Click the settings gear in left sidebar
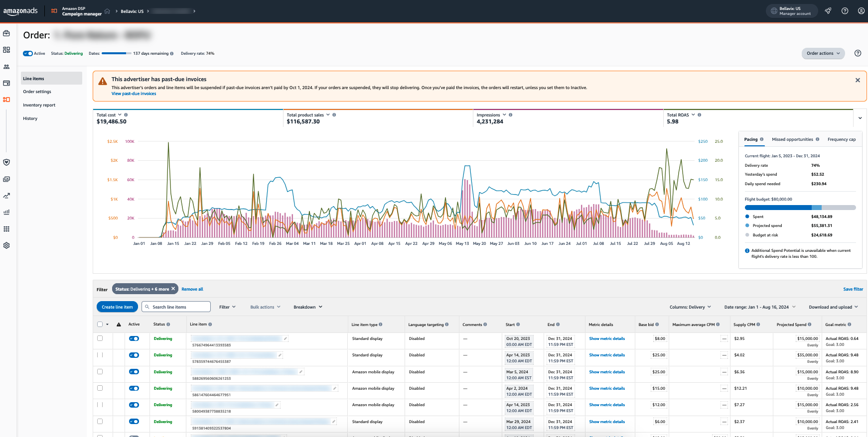 pyautogui.click(x=6, y=245)
